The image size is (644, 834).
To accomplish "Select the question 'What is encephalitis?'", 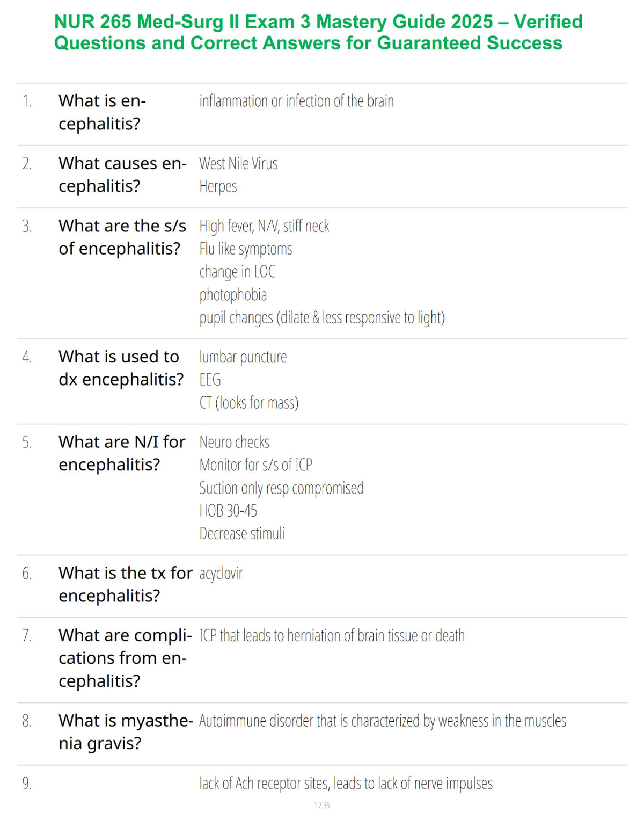I will pyautogui.click(x=102, y=112).
